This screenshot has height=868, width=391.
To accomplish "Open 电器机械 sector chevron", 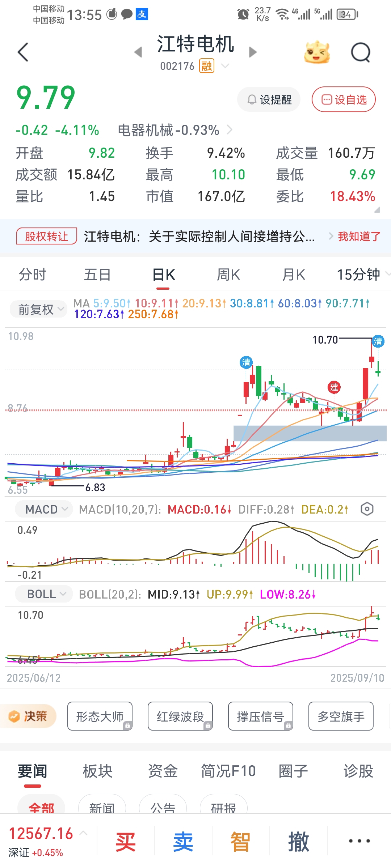I will [x=229, y=129].
